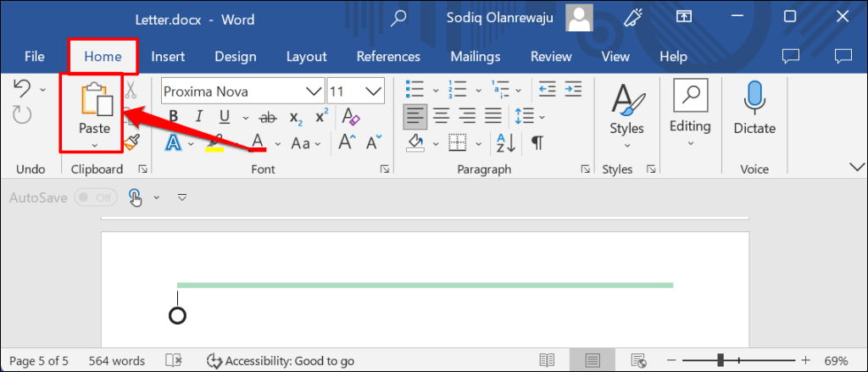The image size is (868, 372).
Task: Open the References tab
Action: (x=388, y=57)
